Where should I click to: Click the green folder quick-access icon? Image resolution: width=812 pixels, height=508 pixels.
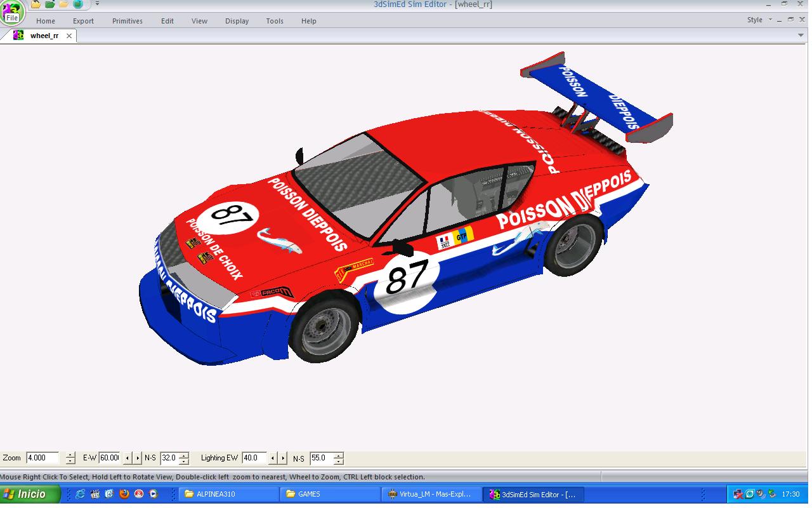(x=50, y=4)
